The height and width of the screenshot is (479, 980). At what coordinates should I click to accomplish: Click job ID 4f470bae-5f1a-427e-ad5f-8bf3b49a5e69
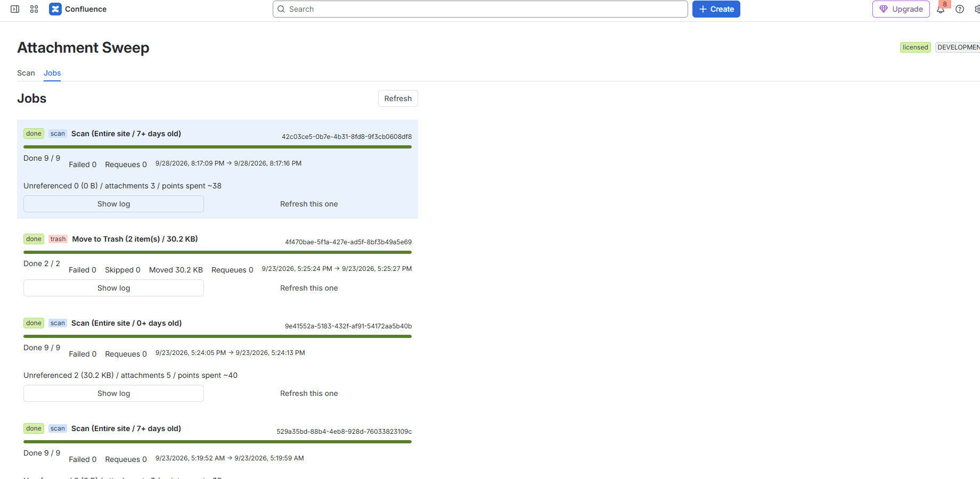348,242
